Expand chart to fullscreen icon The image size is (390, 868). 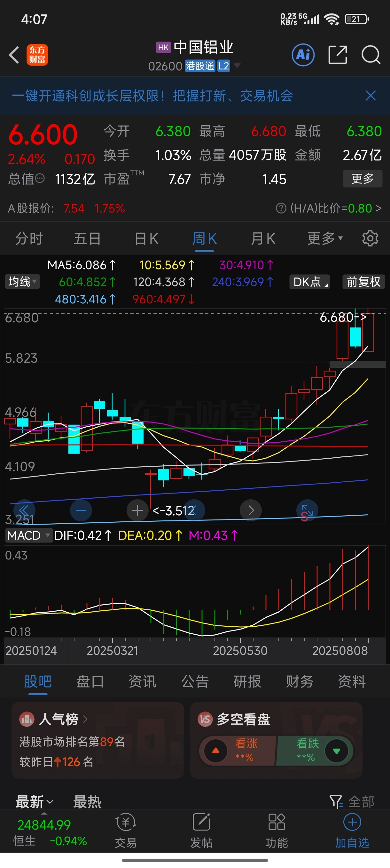tap(307, 510)
